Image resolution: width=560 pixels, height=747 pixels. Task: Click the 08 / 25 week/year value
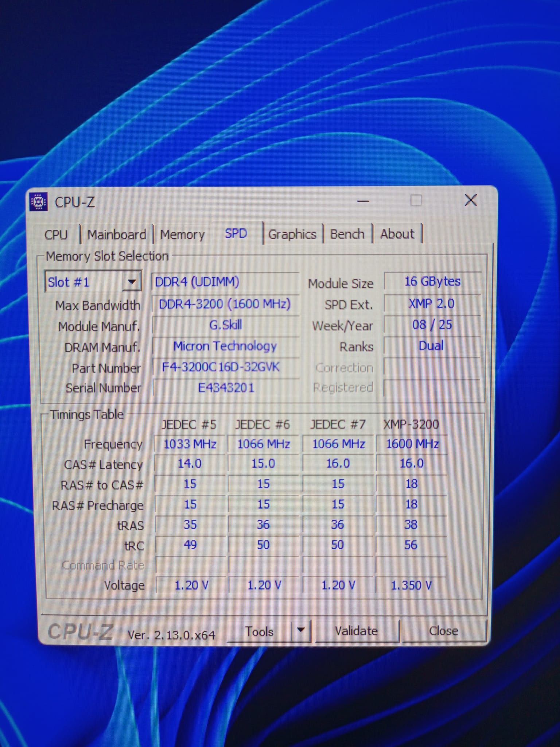[x=432, y=325]
